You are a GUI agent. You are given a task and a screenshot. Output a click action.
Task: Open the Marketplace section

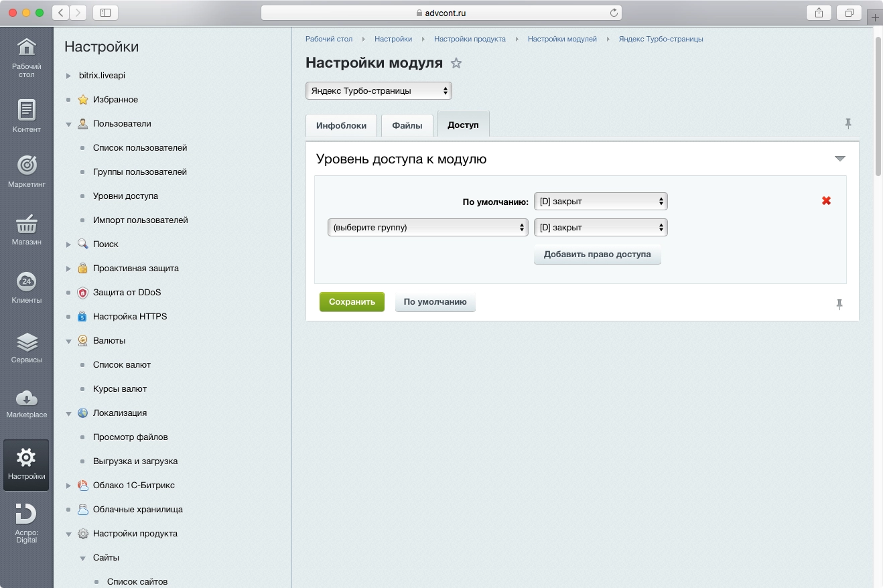pos(27,403)
